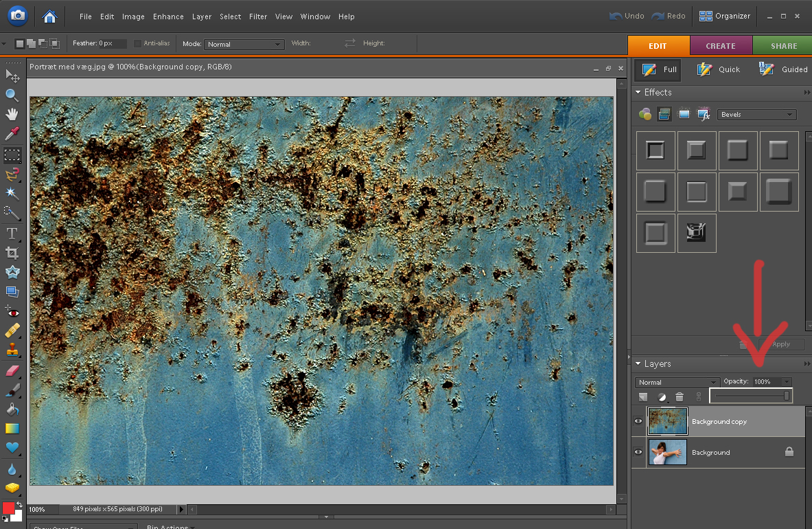
Task: Toggle visibility of the Background layer
Action: [638, 453]
